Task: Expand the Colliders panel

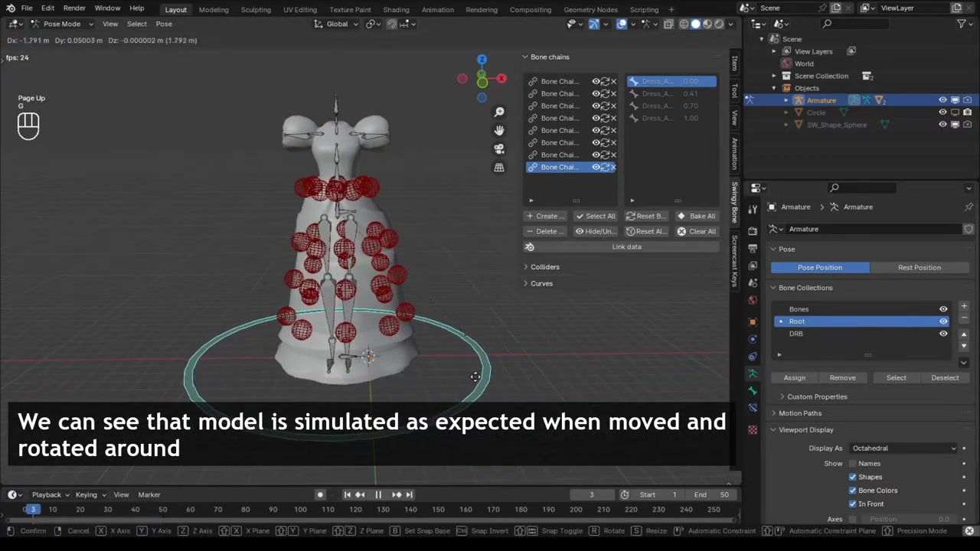Action: tap(544, 267)
